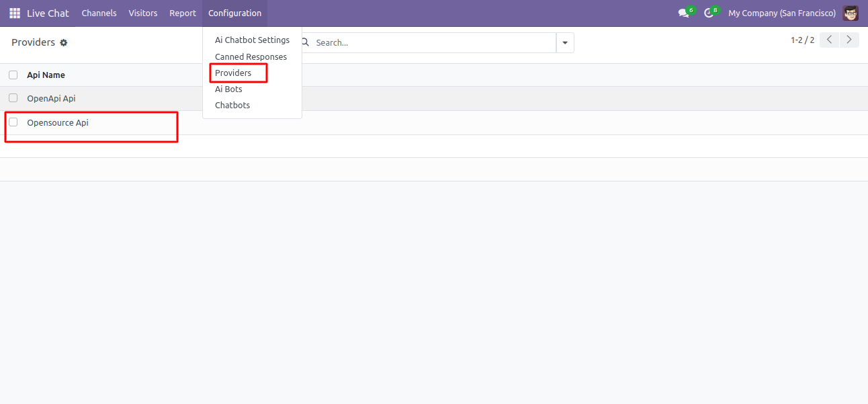Image resolution: width=868 pixels, height=404 pixels.
Task: Open the Opensource Api record
Action: pos(58,123)
